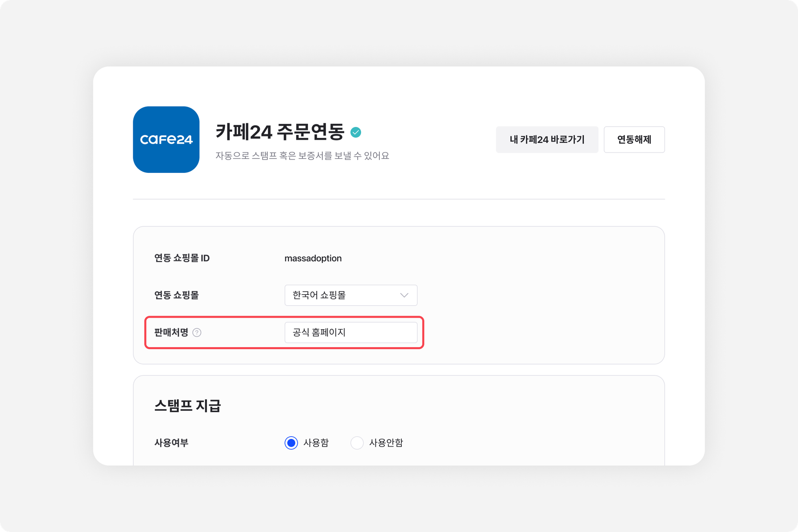This screenshot has height=532, width=798.
Task: Click the subtitle about 스탬프 혹은 보증서
Action: pos(302,156)
